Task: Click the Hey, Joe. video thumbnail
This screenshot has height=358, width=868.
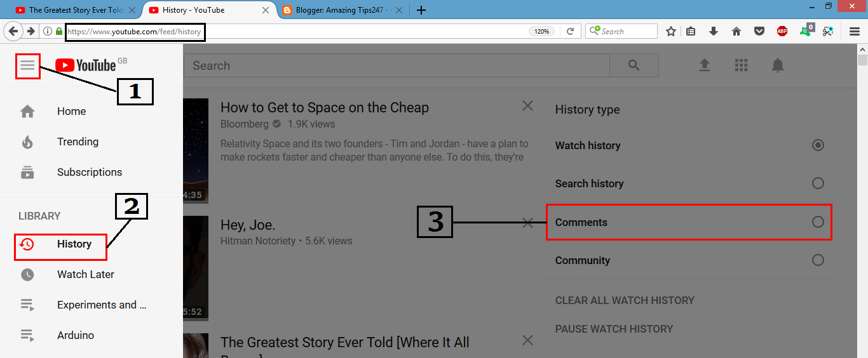Action: point(196,268)
